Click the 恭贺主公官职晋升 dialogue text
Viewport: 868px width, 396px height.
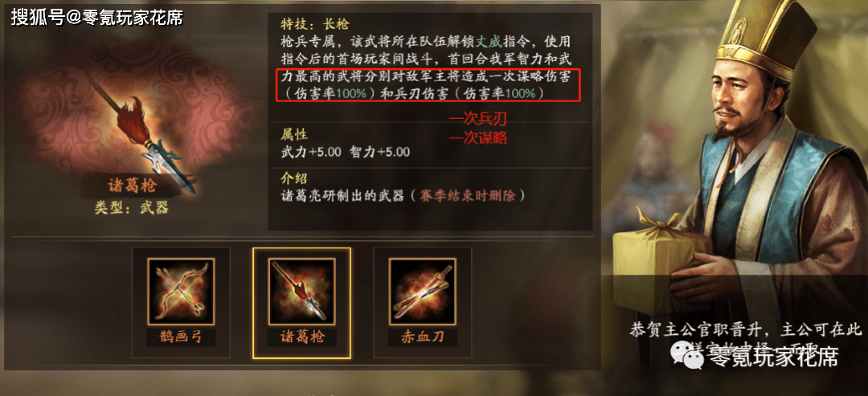coord(698,330)
